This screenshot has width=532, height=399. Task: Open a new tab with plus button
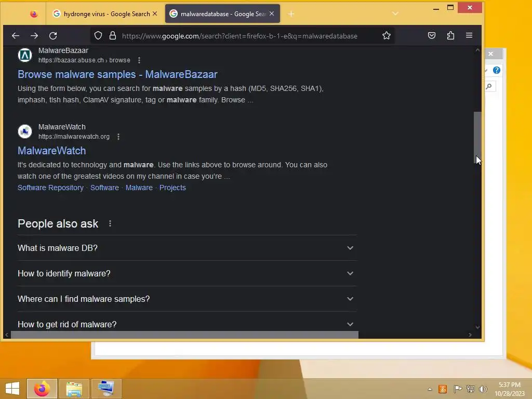291,14
